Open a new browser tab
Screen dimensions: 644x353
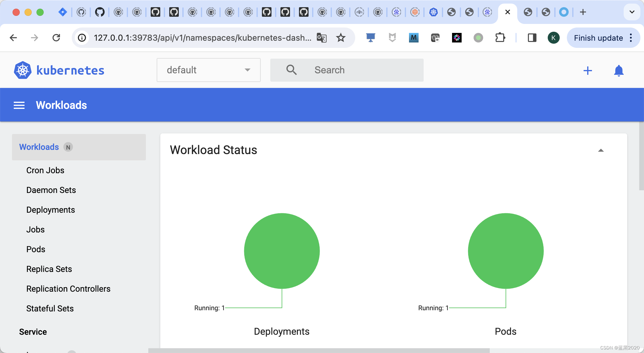click(583, 12)
